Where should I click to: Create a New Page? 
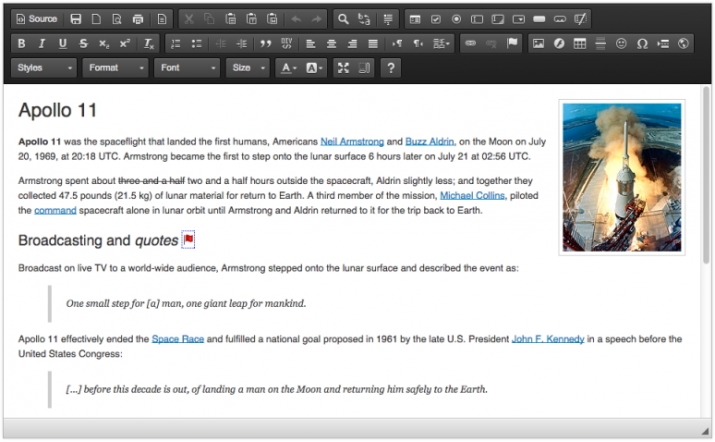[96, 19]
